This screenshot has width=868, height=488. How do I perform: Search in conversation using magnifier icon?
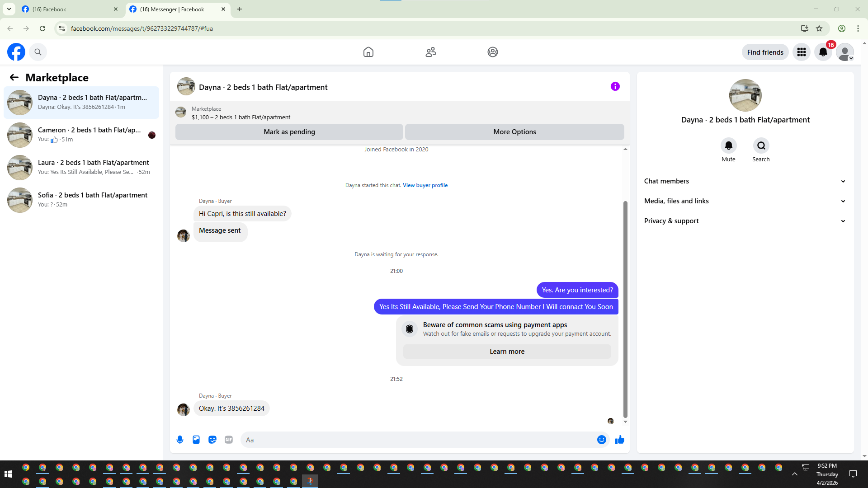pyautogui.click(x=761, y=145)
